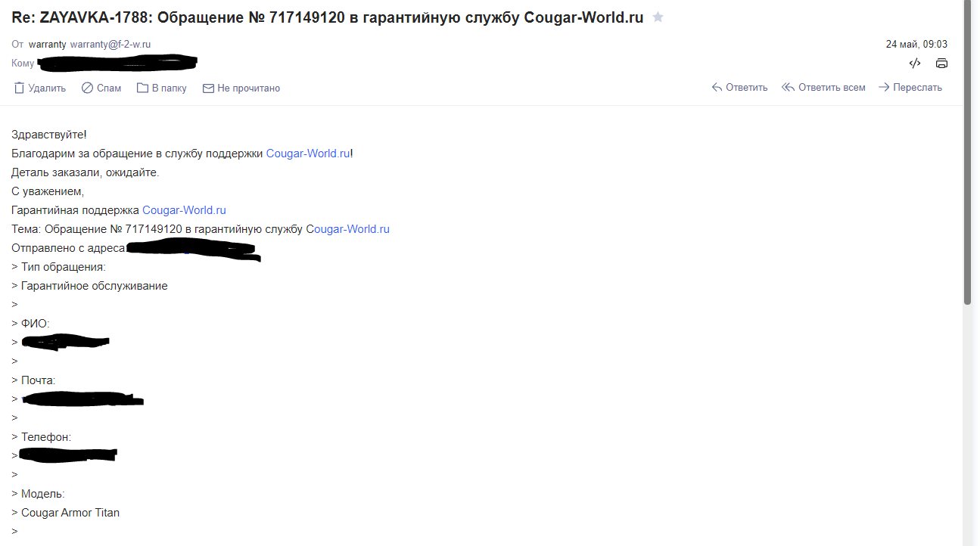The image size is (980, 546).
Task: Click the model text Cougar Armor Titan
Action: (70, 513)
